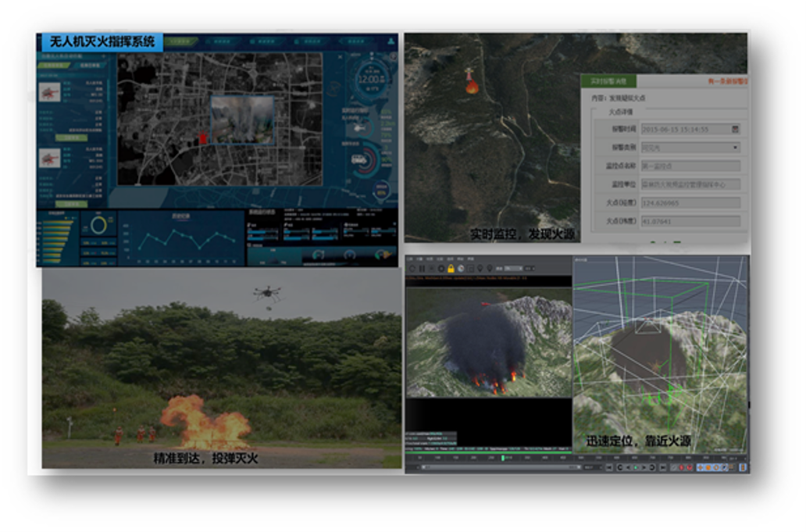Open the second drone thumbnail image
This screenshot has width=806, height=532.
tap(49, 157)
